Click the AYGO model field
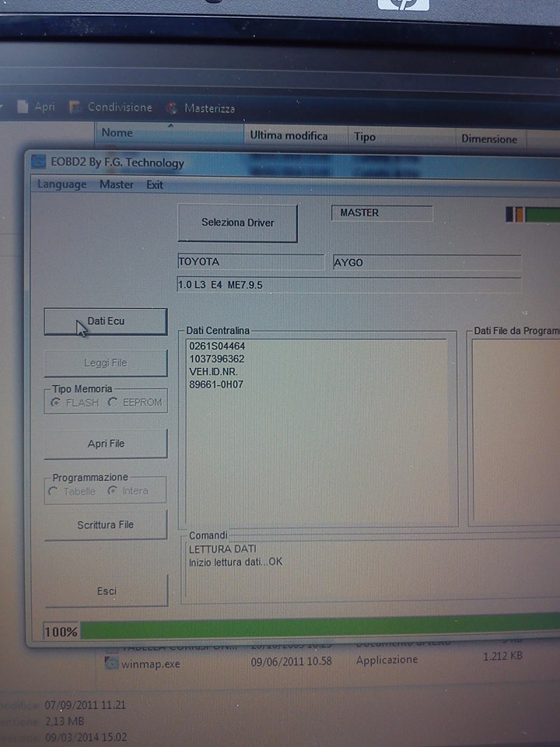Screen dimensions: 560x747 (x=427, y=262)
